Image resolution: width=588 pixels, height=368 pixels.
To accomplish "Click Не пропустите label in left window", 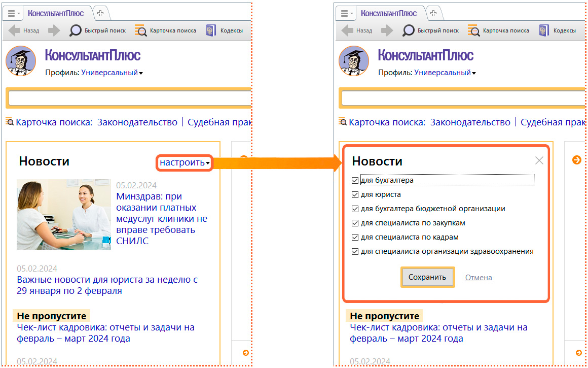I will point(52,316).
